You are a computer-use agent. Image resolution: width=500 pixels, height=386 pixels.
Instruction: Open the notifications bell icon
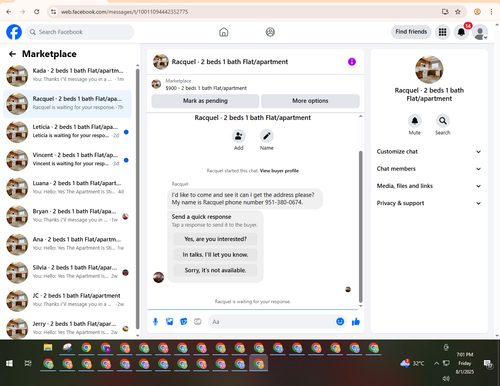point(461,32)
